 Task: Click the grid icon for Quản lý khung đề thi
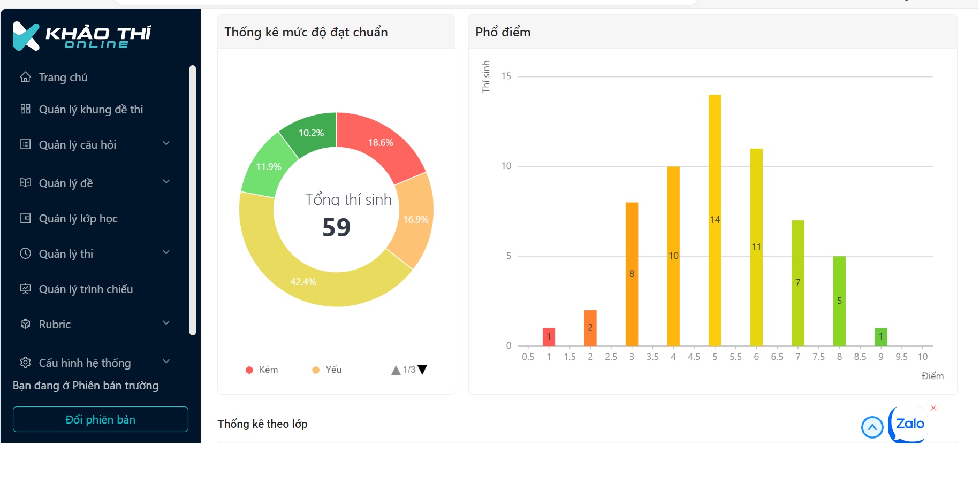(25, 109)
